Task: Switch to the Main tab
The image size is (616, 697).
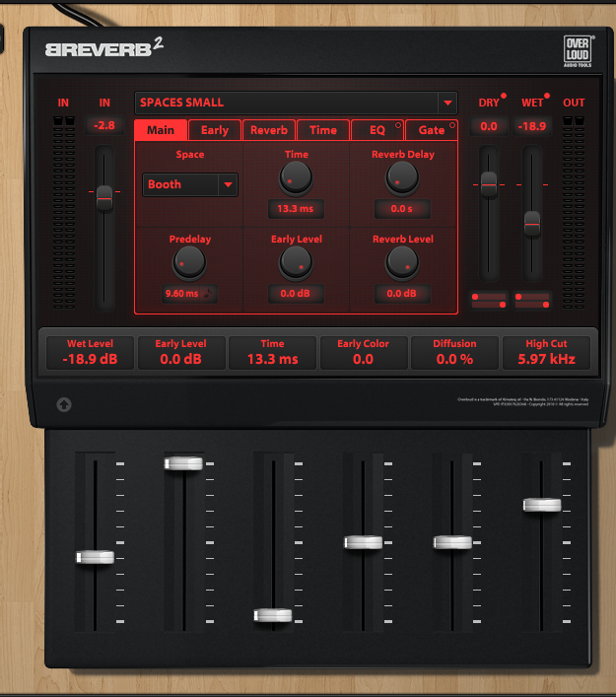Action: coord(161,130)
